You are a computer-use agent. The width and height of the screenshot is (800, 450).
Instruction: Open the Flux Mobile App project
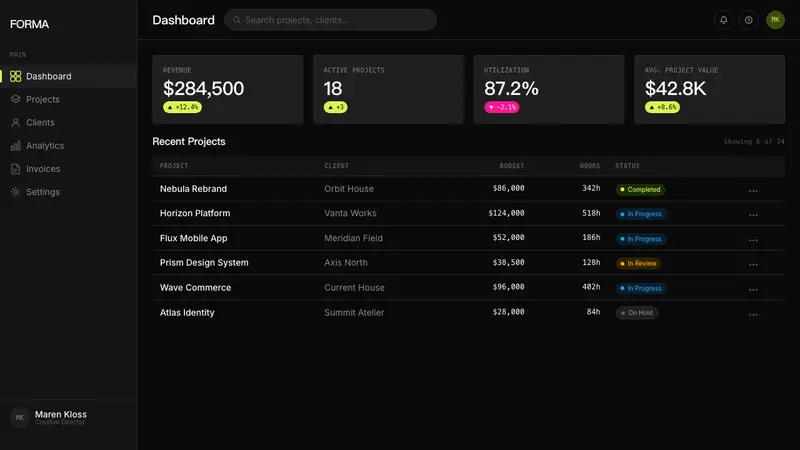click(x=193, y=238)
